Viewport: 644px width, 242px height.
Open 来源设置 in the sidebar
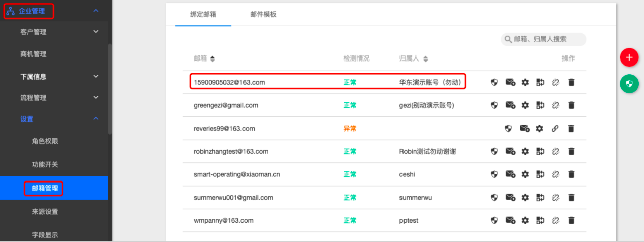pyautogui.click(x=45, y=212)
